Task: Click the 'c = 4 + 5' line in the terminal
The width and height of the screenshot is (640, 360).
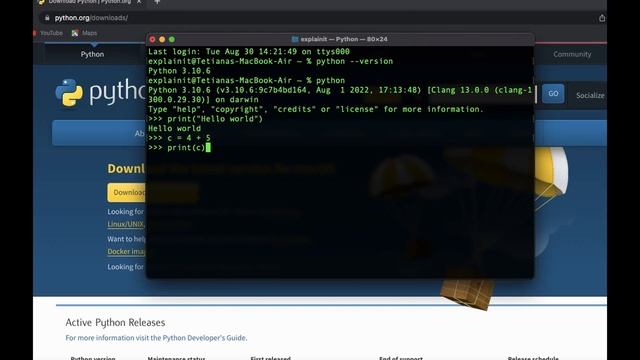Action: point(179,138)
